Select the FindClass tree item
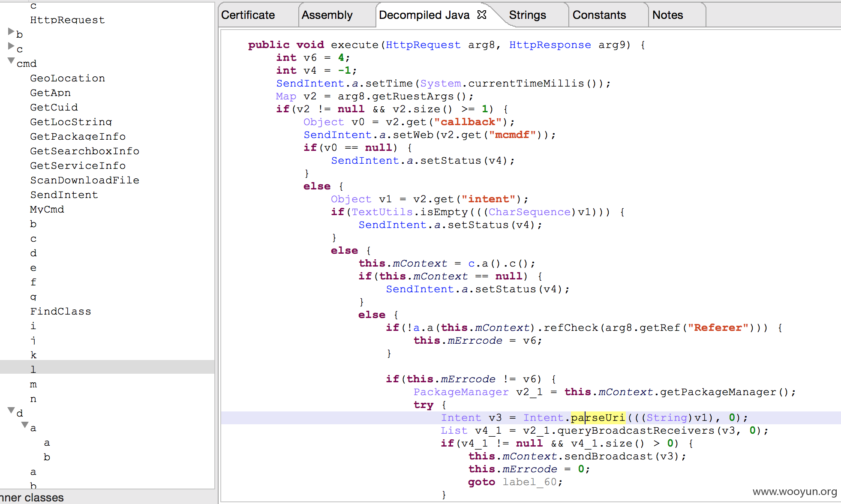 [x=60, y=311]
